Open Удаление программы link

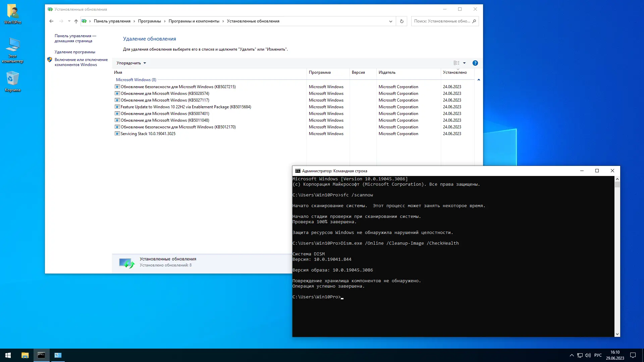point(74,52)
